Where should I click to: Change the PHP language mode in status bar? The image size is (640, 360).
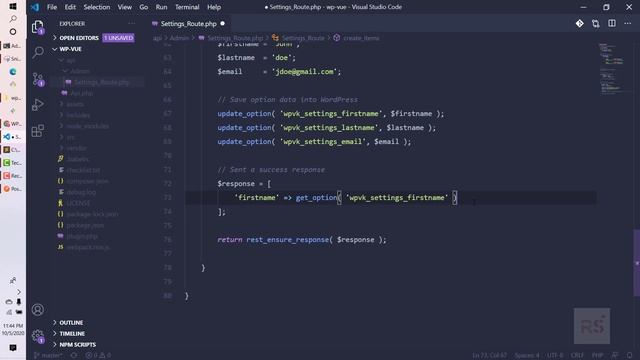pos(598,355)
